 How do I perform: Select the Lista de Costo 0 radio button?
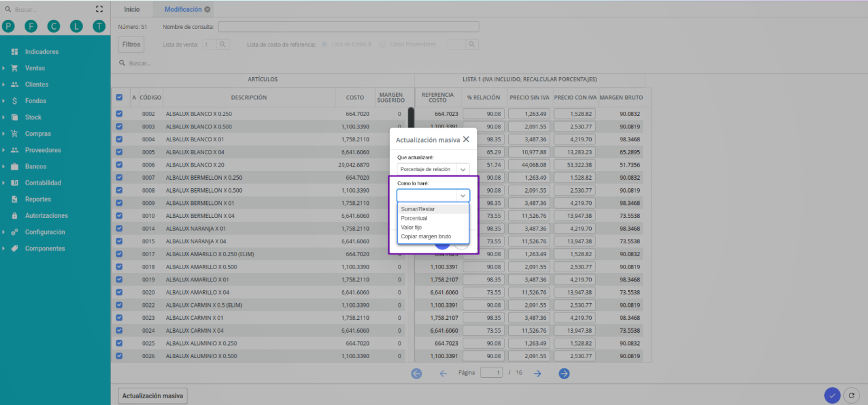coord(324,44)
